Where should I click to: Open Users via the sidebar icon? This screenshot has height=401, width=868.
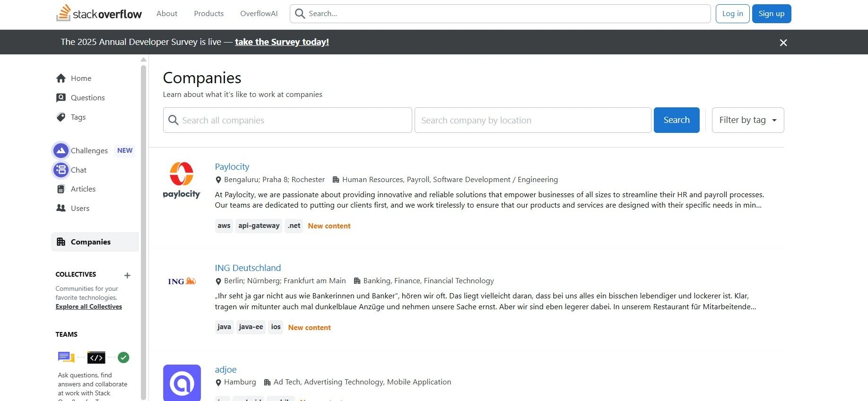[x=61, y=208]
